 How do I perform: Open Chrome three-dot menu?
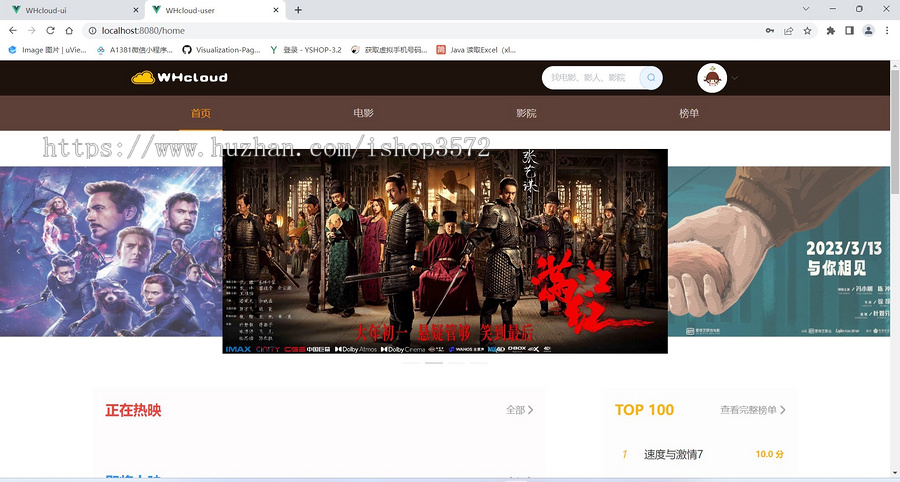point(887,30)
